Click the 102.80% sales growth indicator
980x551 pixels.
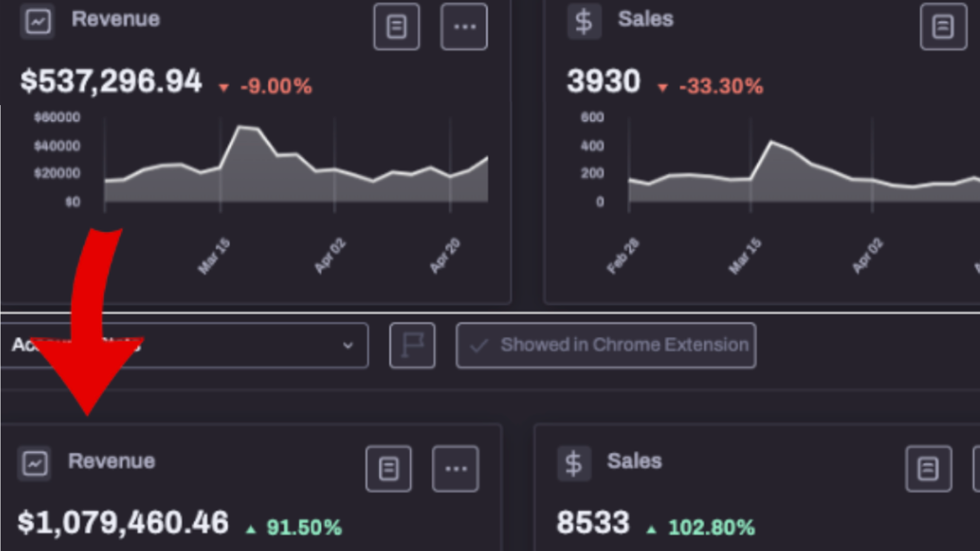(710, 528)
